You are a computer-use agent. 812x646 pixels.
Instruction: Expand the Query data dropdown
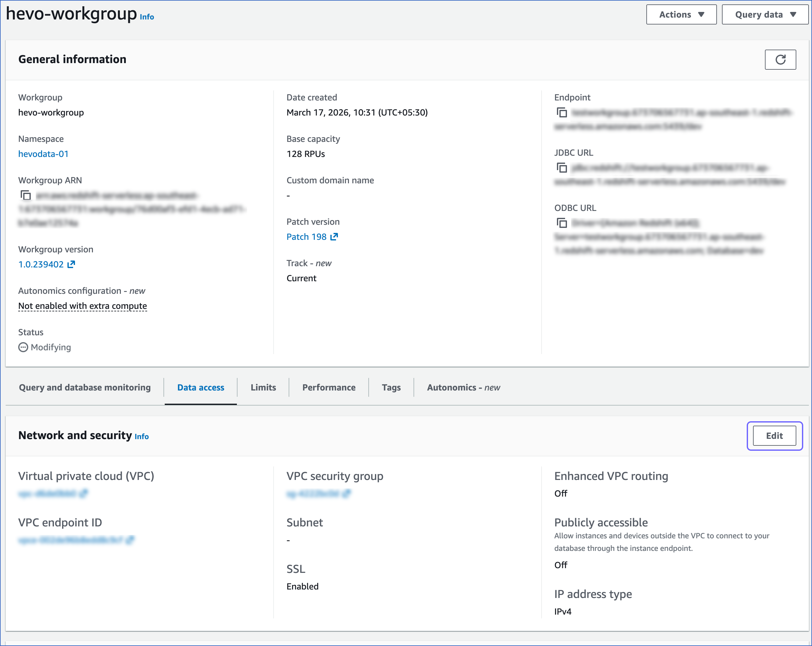(765, 14)
